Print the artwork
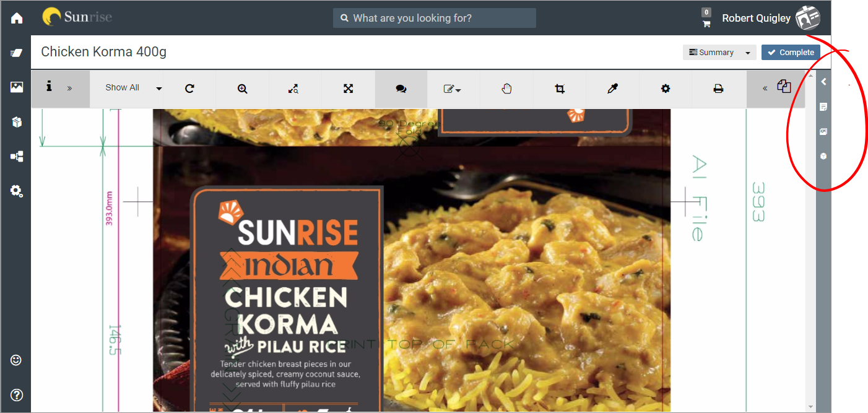 (718, 89)
